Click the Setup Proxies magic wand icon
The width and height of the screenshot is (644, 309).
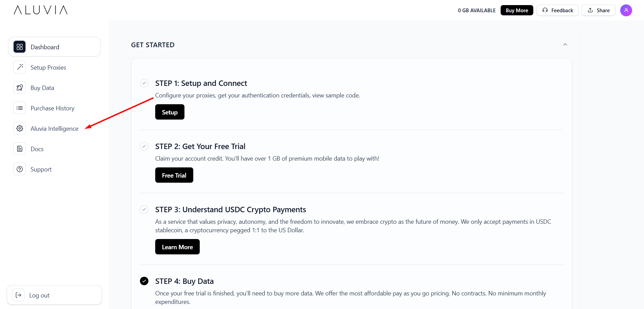coord(20,67)
